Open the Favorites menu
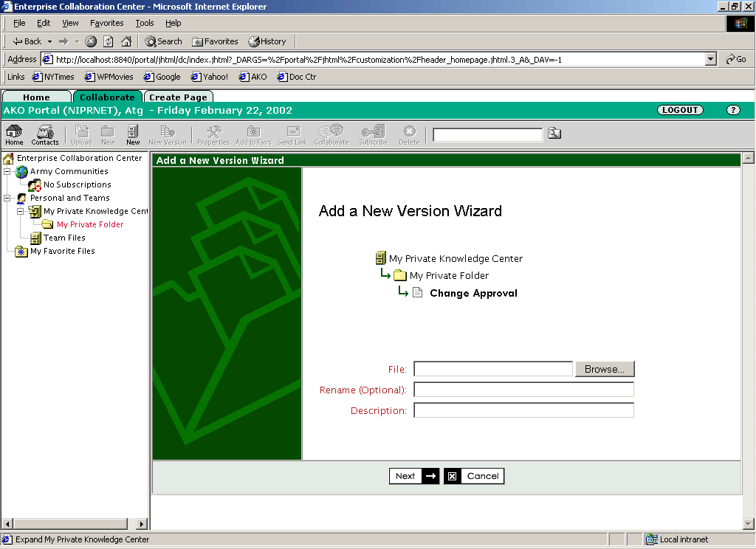The height and width of the screenshot is (549, 756). pyautogui.click(x=106, y=23)
